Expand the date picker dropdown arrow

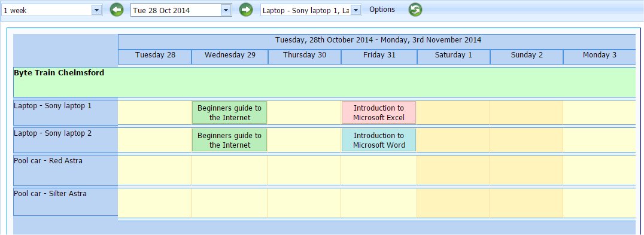[x=226, y=10]
